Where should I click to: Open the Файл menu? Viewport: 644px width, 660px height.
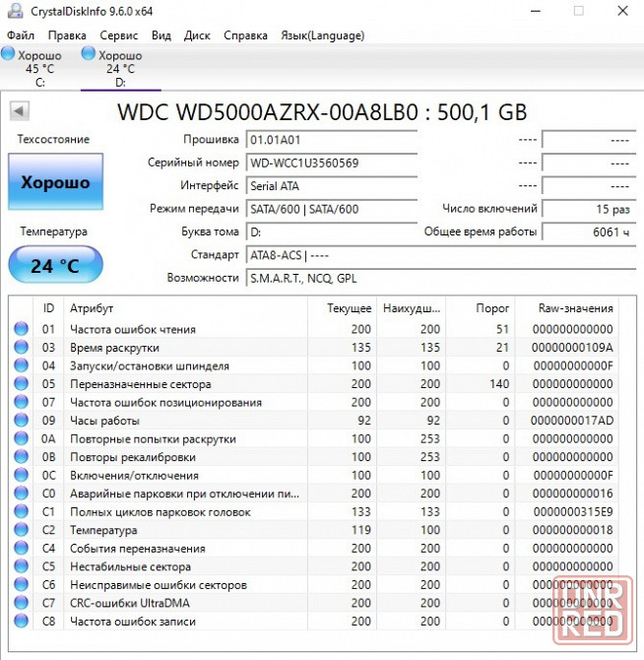pos(21,35)
